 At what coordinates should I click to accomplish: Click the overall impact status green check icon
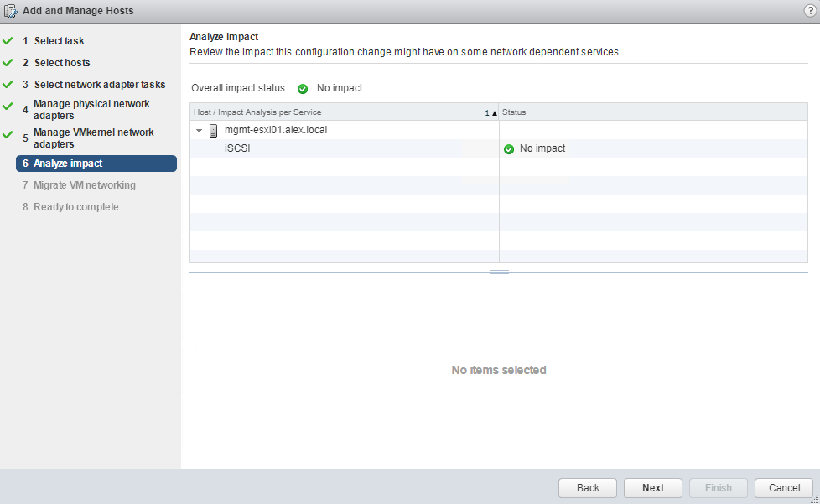pyautogui.click(x=303, y=88)
